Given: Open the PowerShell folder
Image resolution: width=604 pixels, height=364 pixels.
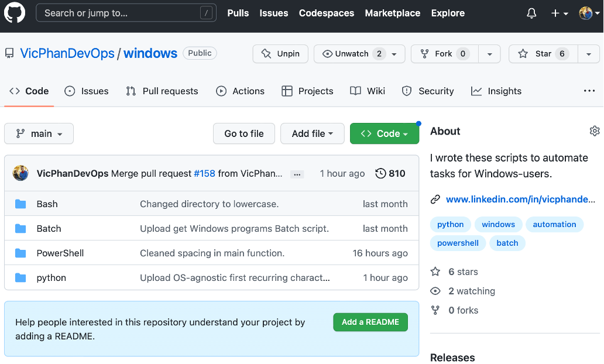Looking at the screenshot, I should [x=60, y=253].
